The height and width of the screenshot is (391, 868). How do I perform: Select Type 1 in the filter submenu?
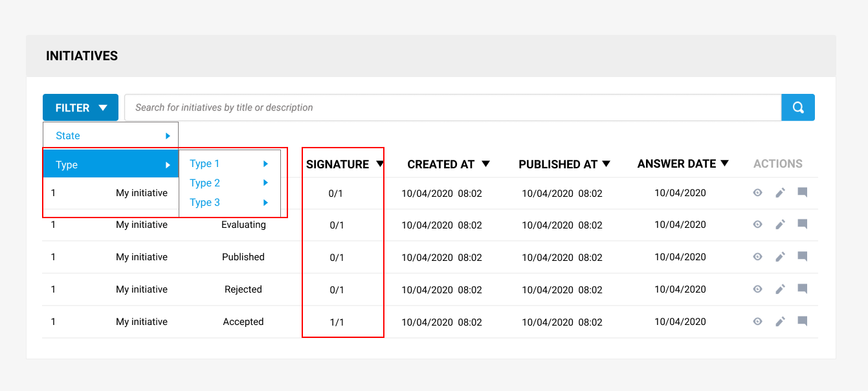click(x=205, y=164)
